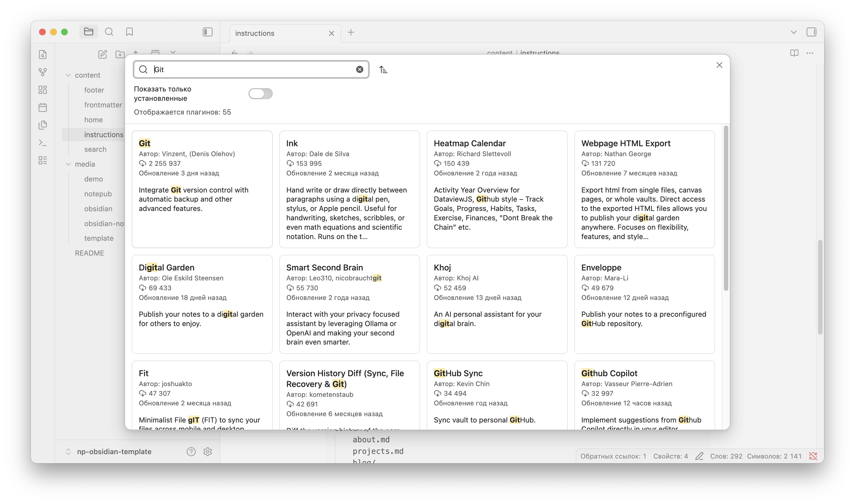The height and width of the screenshot is (504, 855).
Task: Open quick switcher ribbon icon
Action: (42, 55)
